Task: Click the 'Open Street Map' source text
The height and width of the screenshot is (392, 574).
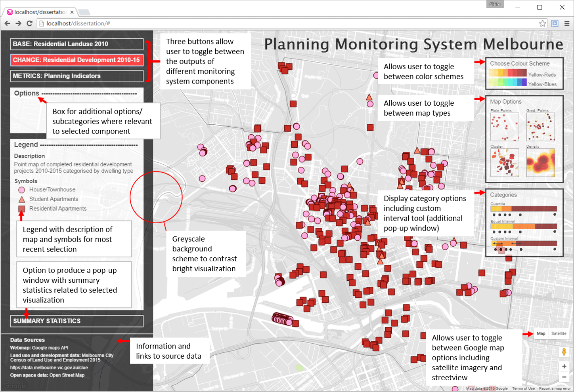Action: point(67,375)
